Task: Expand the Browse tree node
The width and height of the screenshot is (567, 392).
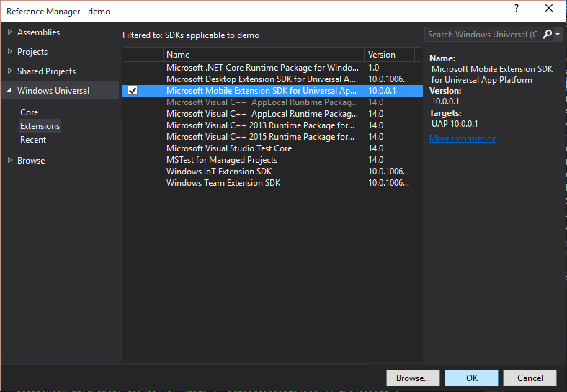Action: coord(10,160)
